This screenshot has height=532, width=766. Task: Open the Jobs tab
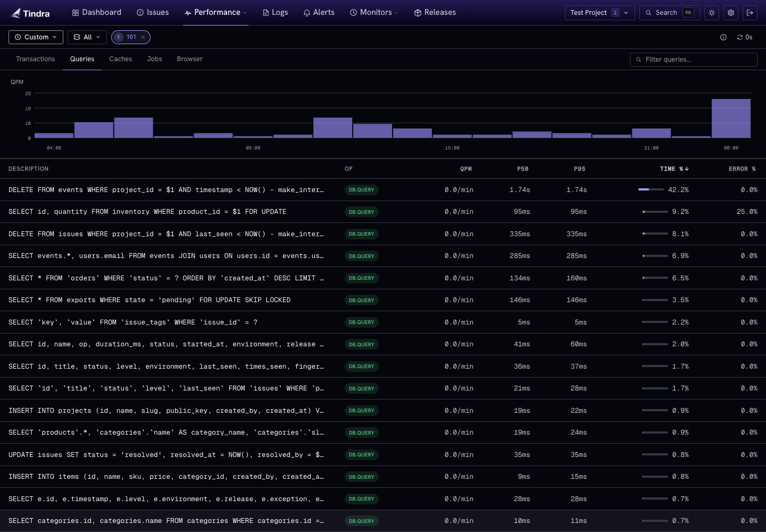[155, 59]
